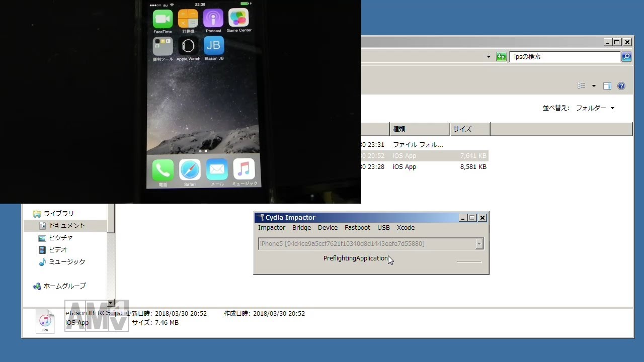Open the Impactor menu
The width and height of the screenshot is (644, 362).
272,228
